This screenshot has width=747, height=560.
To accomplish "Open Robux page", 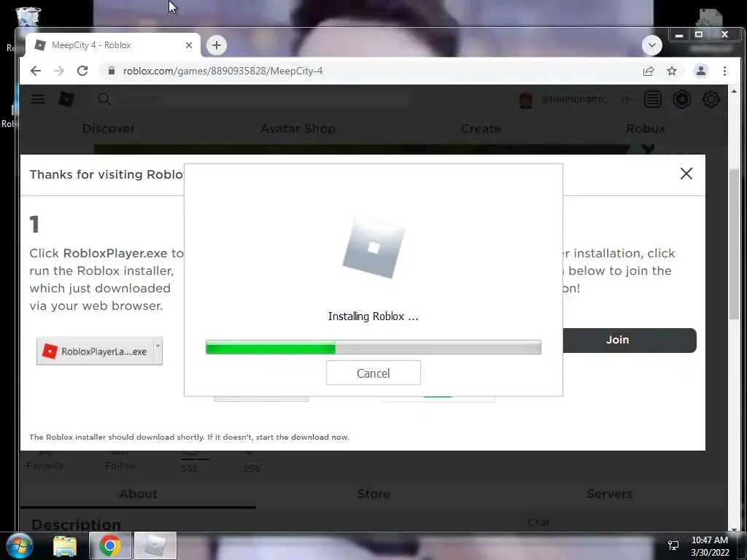I will 645,128.
